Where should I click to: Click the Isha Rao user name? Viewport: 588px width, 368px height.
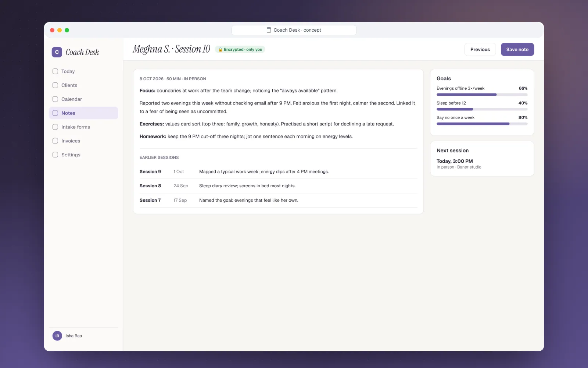pos(74,336)
